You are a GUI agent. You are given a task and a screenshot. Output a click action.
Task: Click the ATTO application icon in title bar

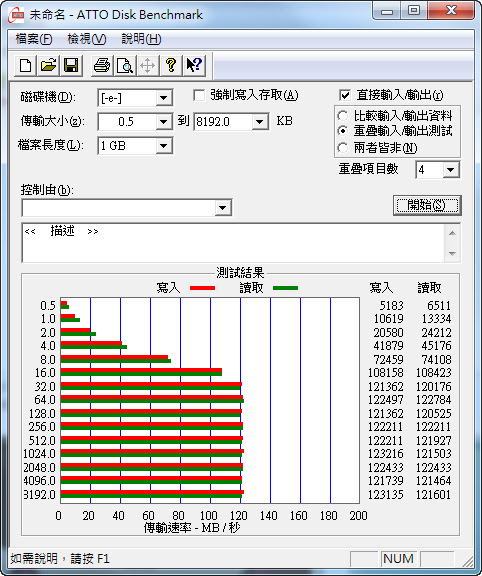coord(16,15)
